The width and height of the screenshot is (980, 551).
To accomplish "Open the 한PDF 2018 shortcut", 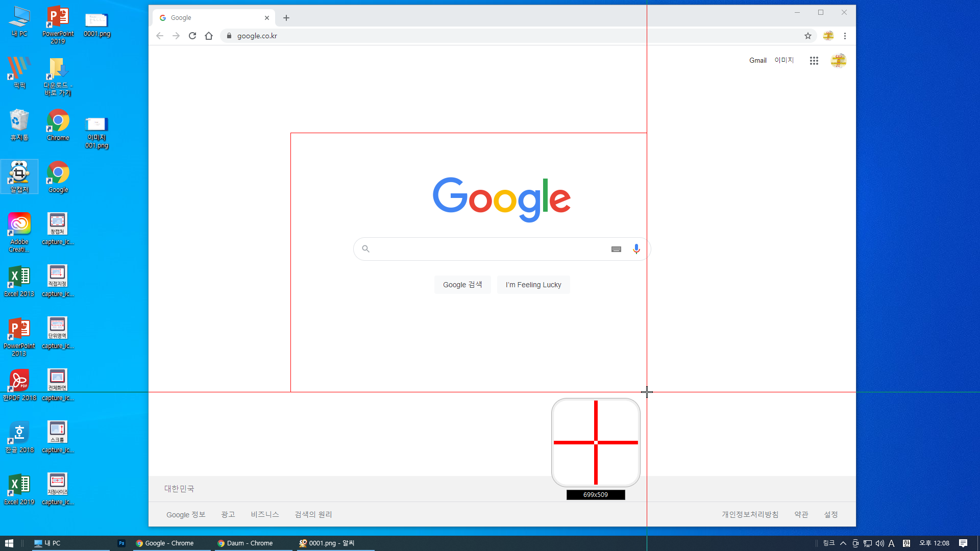I will tap(19, 384).
